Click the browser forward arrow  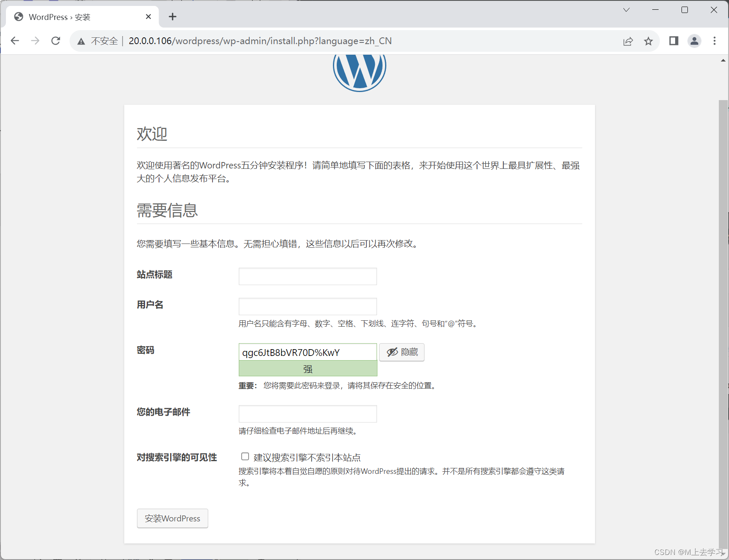pyautogui.click(x=35, y=41)
